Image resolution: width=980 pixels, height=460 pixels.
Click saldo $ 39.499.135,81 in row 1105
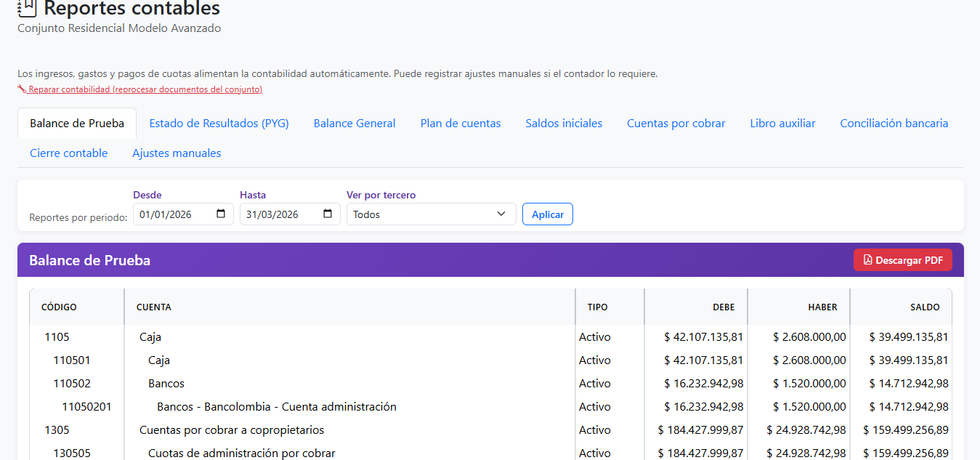pos(909,337)
